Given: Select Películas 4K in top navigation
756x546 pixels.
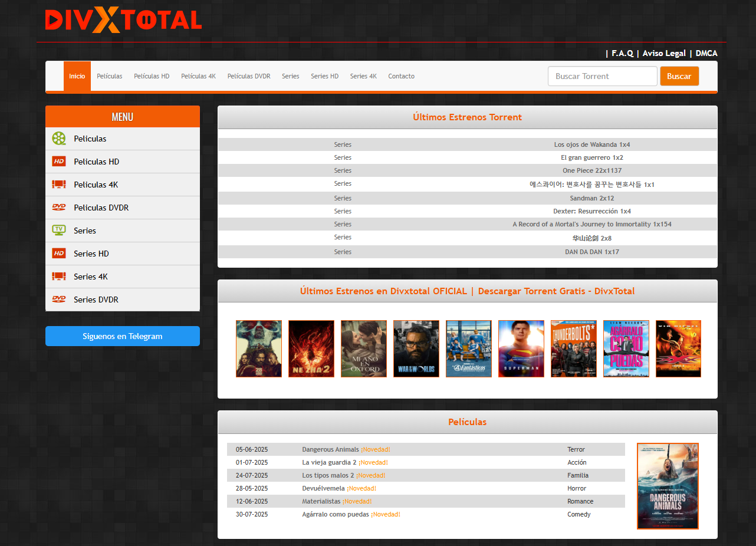Looking at the screenshot, I should [x=198, y=76].
